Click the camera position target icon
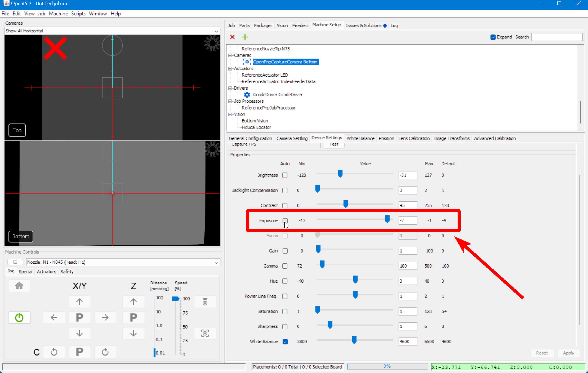Screen dimensions: 588x373 [x=205, y=333]
